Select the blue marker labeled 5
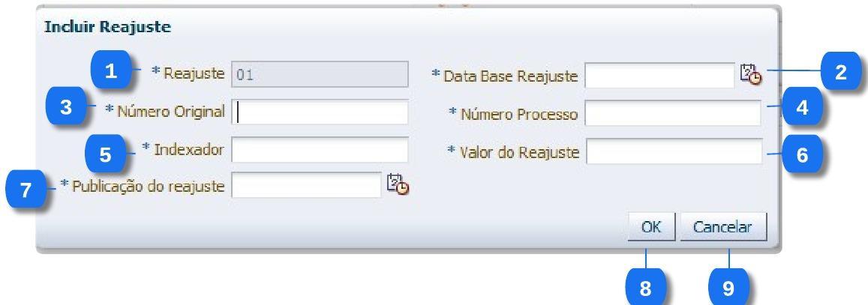This screenshot has width=868, height=305. 105,155
